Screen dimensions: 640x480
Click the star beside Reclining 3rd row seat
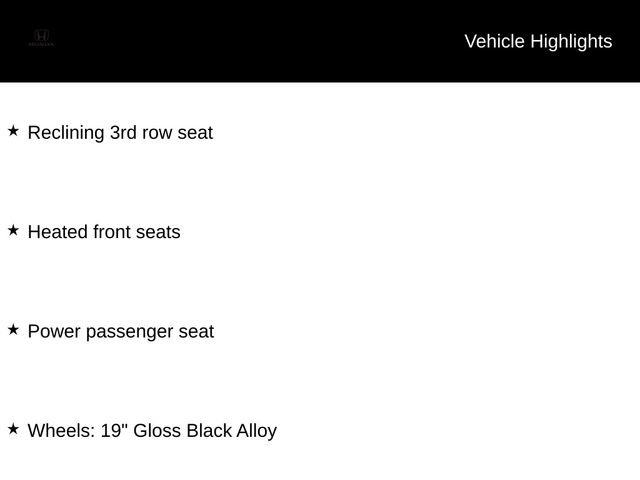tap(13, 131)
